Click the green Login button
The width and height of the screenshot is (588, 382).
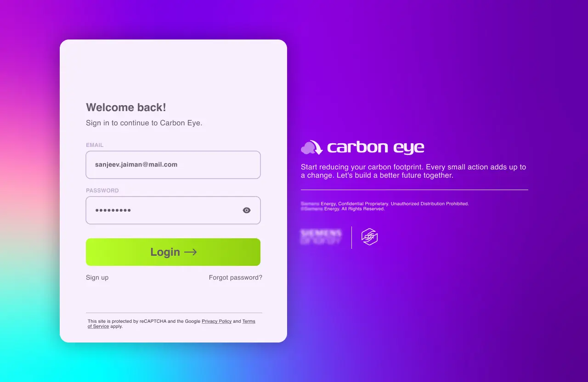click(x=173, y=252)
